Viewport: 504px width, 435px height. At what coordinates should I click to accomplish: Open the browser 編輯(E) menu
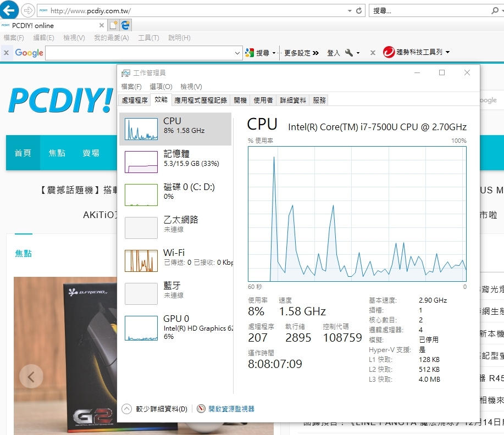(x=44, y=38)
